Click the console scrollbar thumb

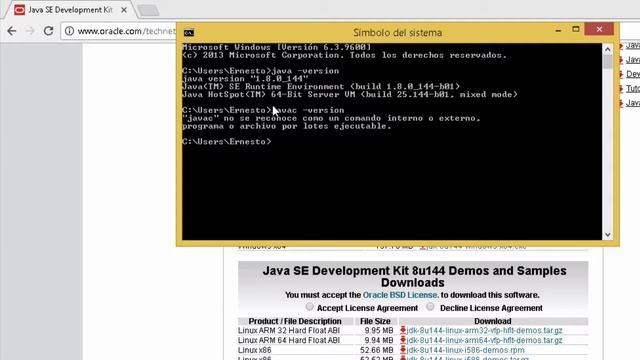pyautogui.click(x=607, y=62)
